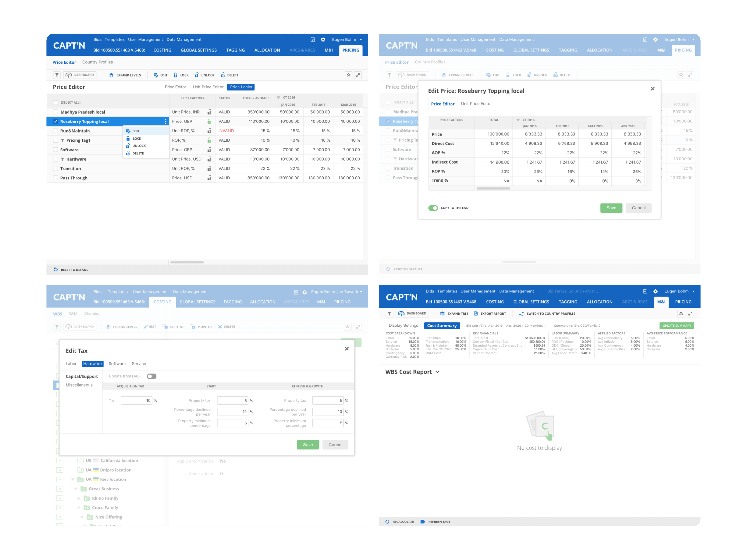Click Expand Levels in Price Editor toolbar

point(125,75)
